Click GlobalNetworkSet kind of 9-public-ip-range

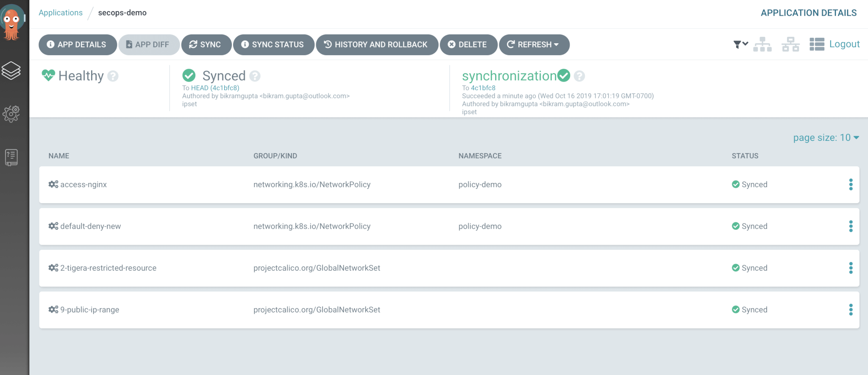317,310
